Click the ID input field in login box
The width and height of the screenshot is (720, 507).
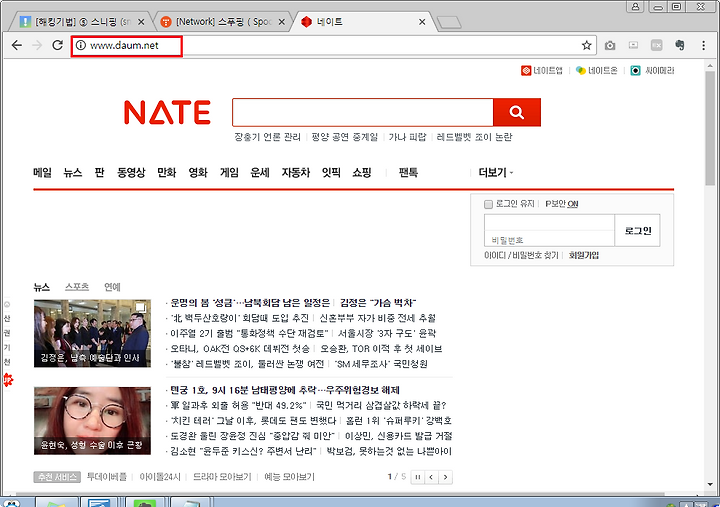tap(549, 223)
